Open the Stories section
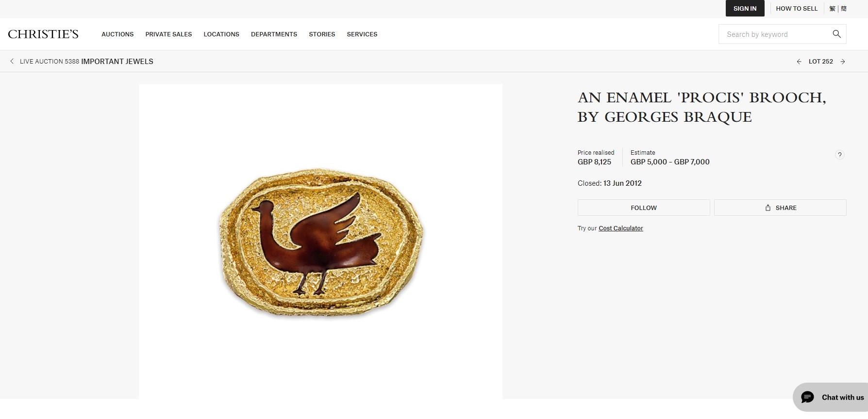Image resolution: width=868 pixels, height=419 pixels. coord(322,34)
